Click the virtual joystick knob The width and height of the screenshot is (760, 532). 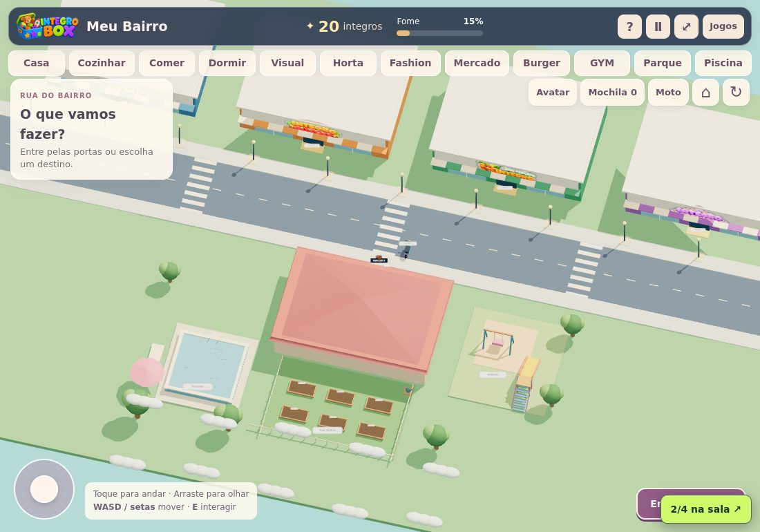(x=44, y=489)
